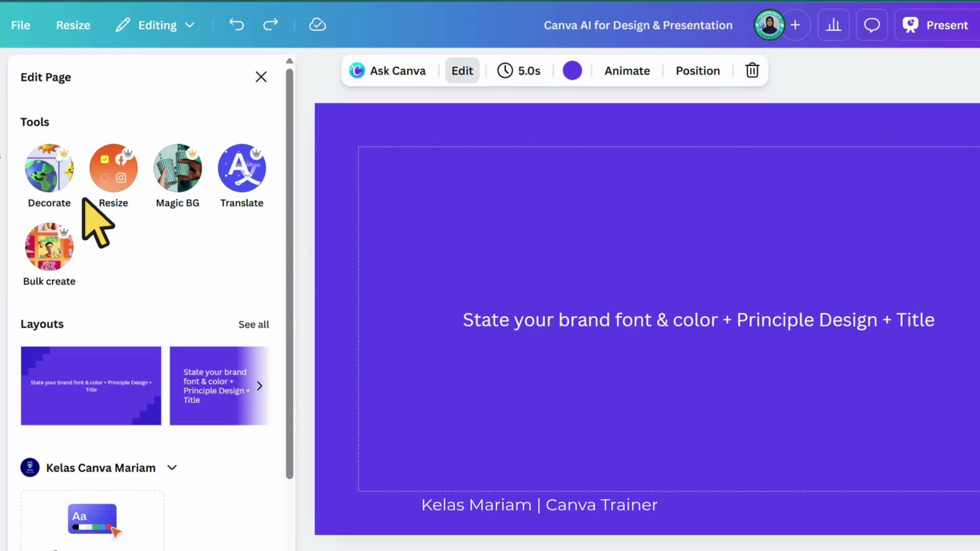Open the user profile avatar
Viewport: 980px width, 551px height.
[769, 25]
